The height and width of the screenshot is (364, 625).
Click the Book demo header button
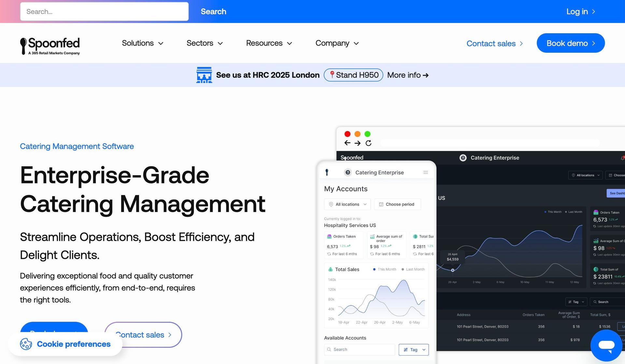(571, 43)
